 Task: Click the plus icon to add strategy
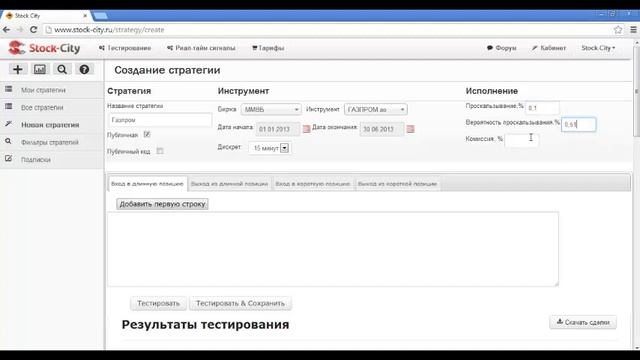[x=18, y=69]
